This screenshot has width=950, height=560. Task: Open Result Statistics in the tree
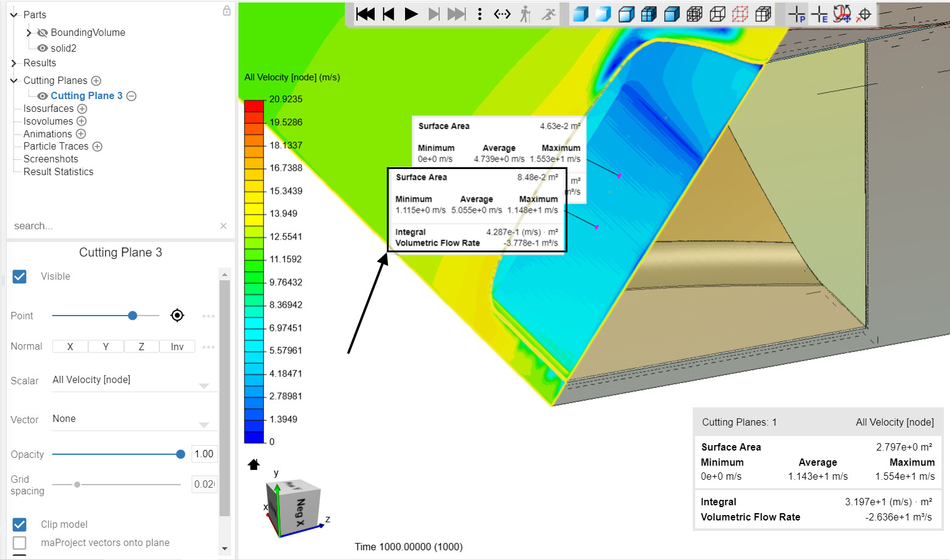58,172
